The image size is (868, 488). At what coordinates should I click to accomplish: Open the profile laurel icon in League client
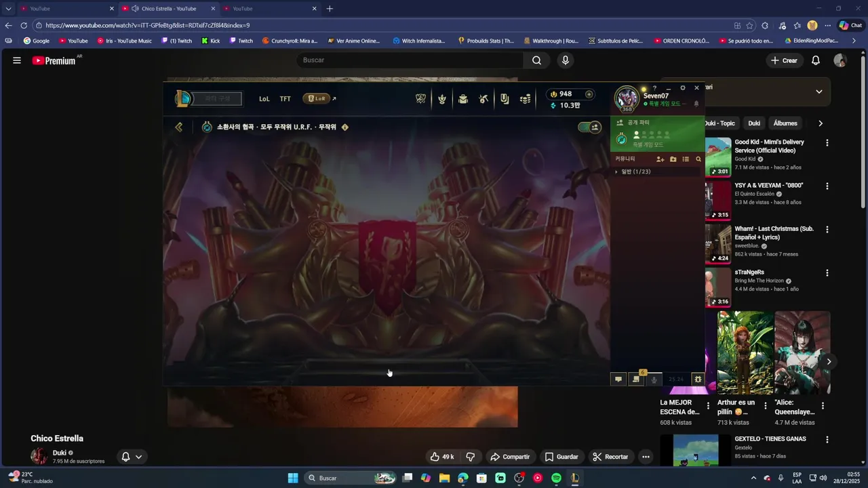tap(442, 99)
